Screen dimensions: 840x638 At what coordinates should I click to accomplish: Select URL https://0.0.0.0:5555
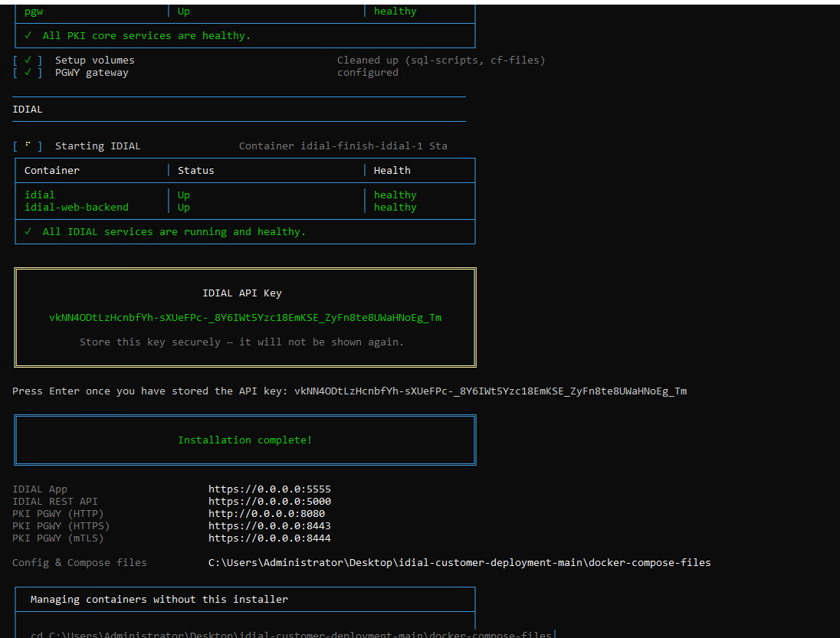(x=270, y=489)
